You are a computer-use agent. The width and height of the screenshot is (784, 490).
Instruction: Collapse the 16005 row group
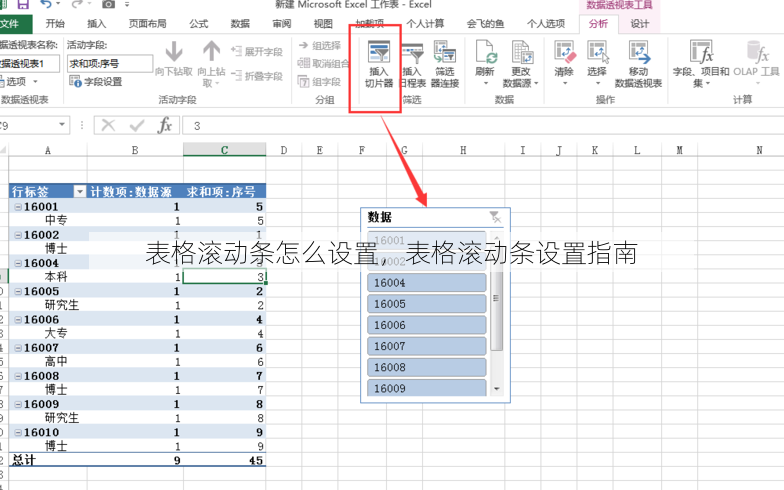(18, 291)
